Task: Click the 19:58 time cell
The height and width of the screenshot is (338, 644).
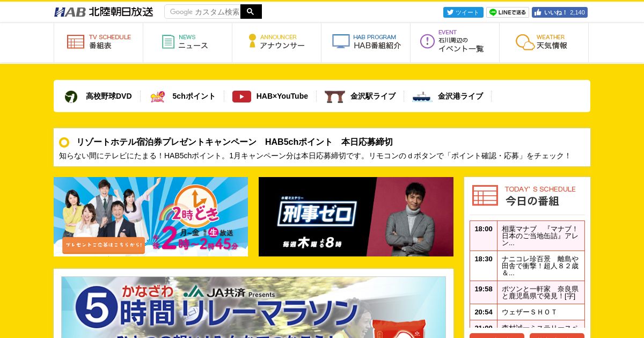Action: pyautogui.click(x=484, y=292)
